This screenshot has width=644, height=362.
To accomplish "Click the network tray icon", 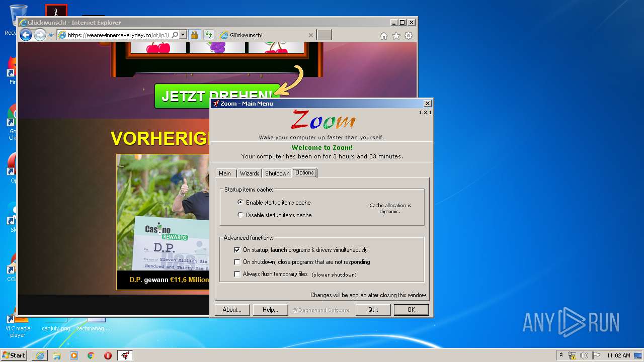I will (572, 355).
